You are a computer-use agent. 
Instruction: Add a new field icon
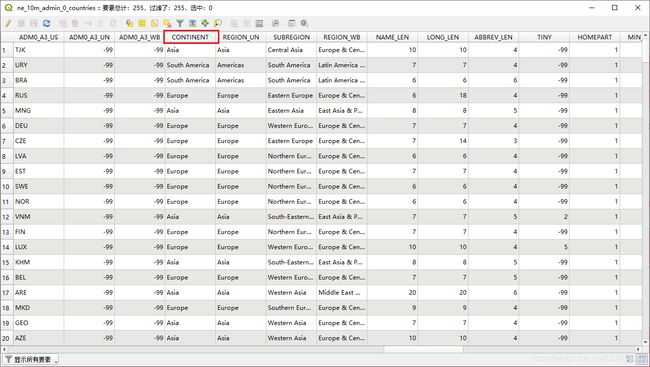point(234,24)
